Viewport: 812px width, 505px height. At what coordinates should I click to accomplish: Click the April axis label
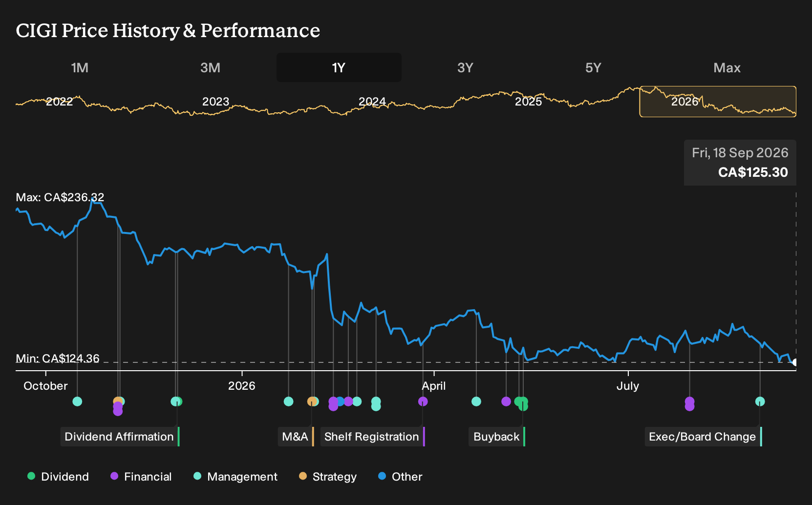point(434,386)
